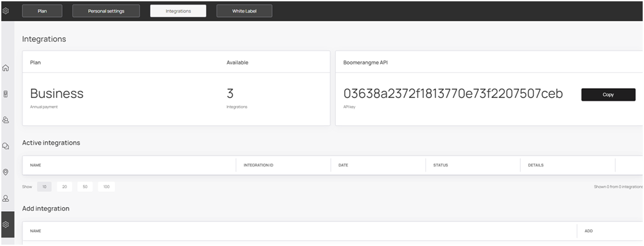This screenshot has width=644, height=246.
Task: Switch to the Plan tab
Action: [x=42, y=11]
